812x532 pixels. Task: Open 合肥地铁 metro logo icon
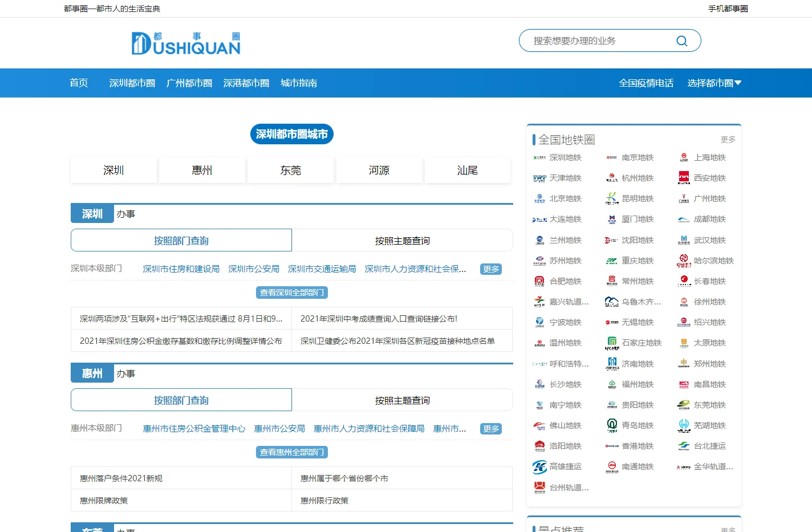tap(539, 281)
